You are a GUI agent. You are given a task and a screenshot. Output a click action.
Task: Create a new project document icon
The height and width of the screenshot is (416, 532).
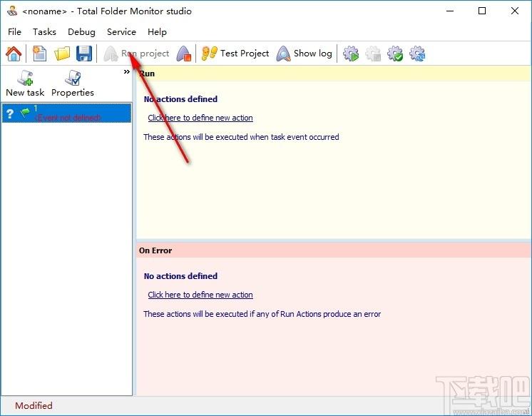(x=40, y=54)
